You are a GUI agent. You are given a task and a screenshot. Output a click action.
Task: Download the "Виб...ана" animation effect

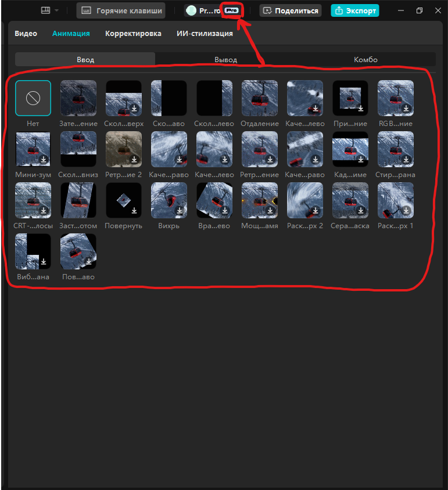44,261
